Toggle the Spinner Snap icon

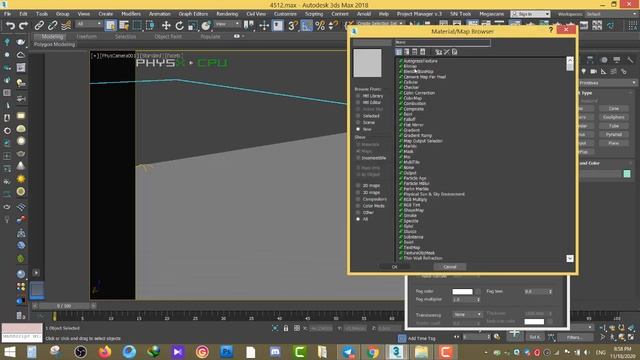tap(333, 25)
